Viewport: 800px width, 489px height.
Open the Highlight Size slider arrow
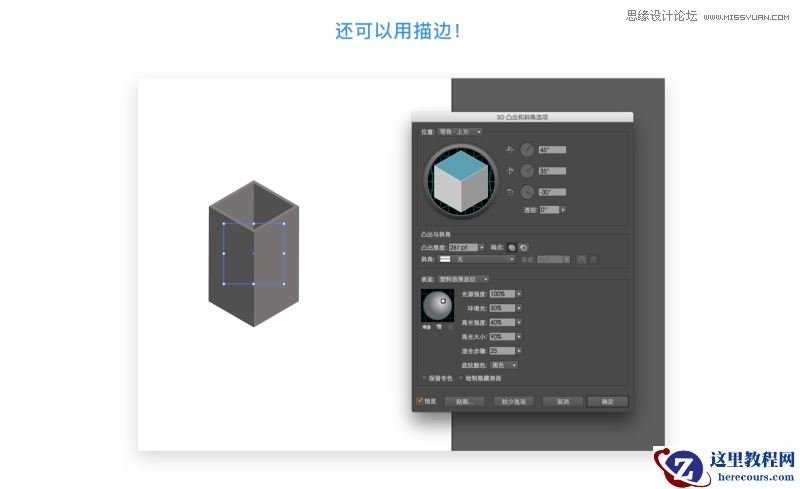pyautogui.click(x=519, y=337)
